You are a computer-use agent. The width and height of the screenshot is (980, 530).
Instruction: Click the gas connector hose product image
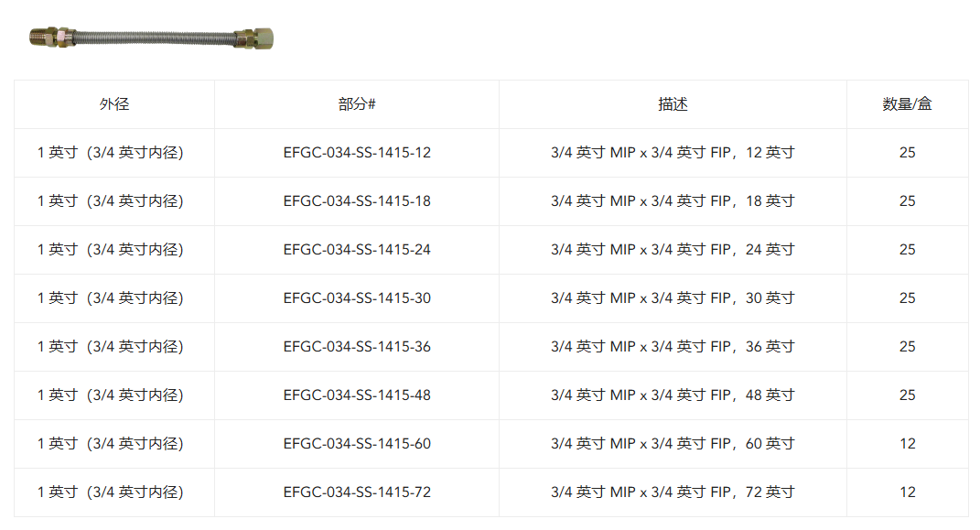151,38
